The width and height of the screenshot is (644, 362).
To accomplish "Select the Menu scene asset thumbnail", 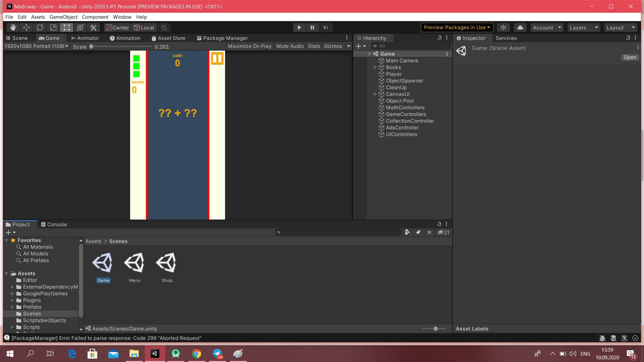I will (135, 263).
